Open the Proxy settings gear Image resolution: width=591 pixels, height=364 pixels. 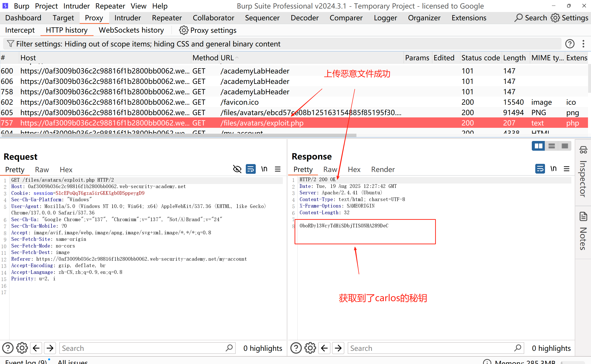tap(183, 30)
